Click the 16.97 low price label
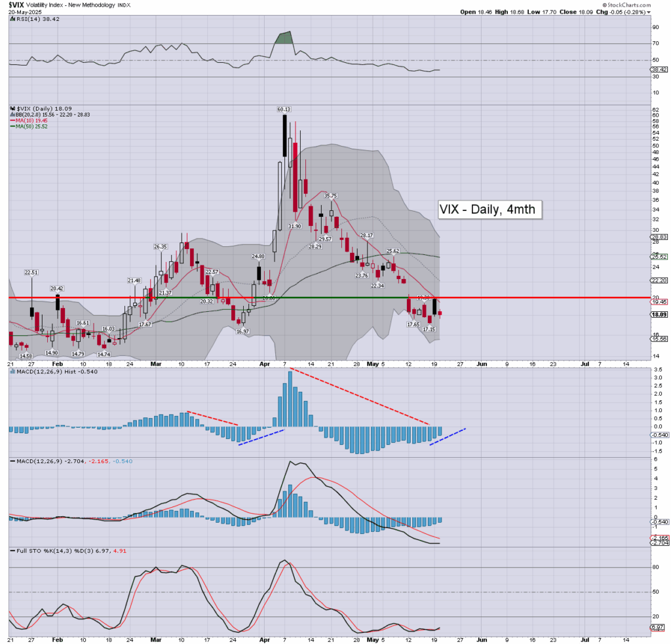This screenshot has width=671, height=644. coord(243,332)
